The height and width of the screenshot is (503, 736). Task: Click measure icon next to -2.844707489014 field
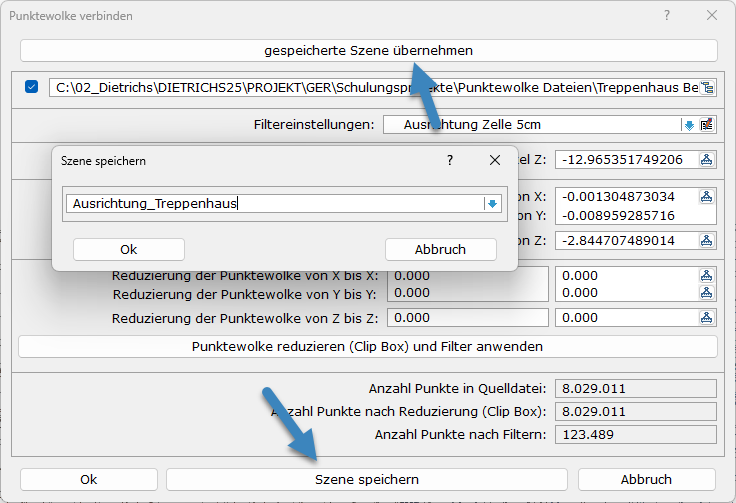[707, 240]
